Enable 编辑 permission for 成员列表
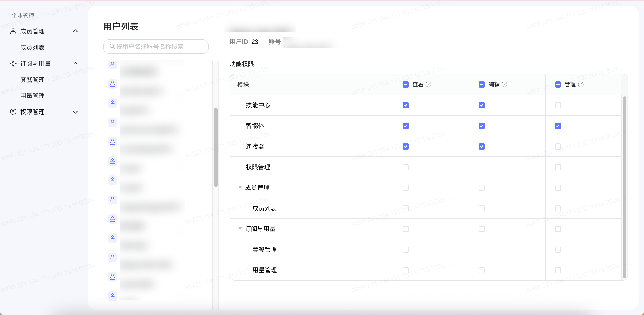Image resolution: width=644 pixels, height=315 pixels. click(x=481, y=208)
